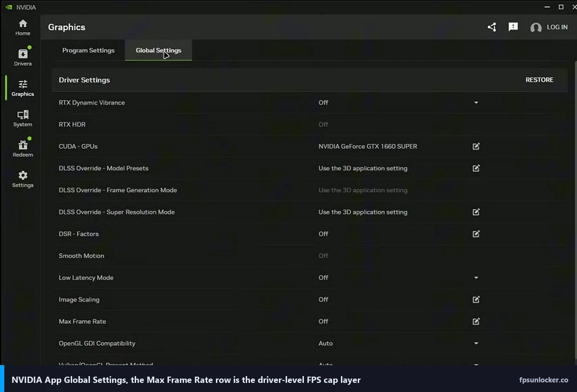Open the Drivers sidebar section

point(23,58)
